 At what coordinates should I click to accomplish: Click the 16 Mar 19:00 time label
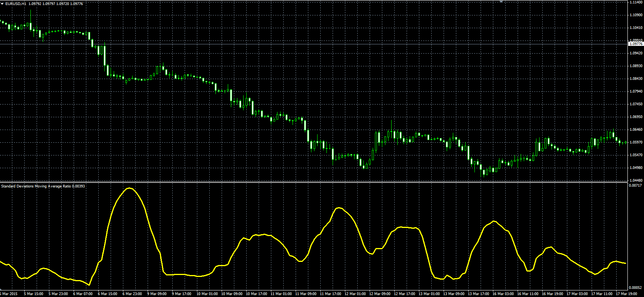point(552,294)
